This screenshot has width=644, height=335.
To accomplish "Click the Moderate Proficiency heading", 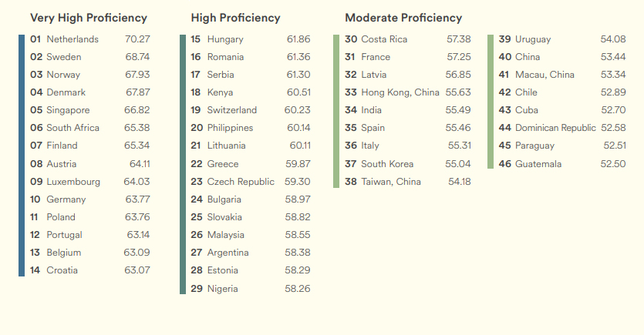I will pos(403,18).
